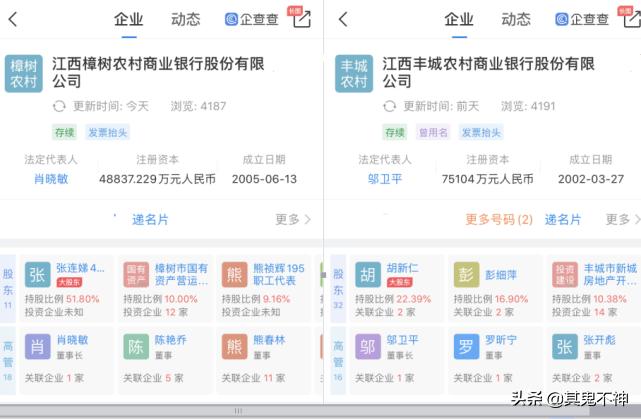
Task: Tap the 邬 avatar of 邬卫平 董事长
Action: [368, 347]
